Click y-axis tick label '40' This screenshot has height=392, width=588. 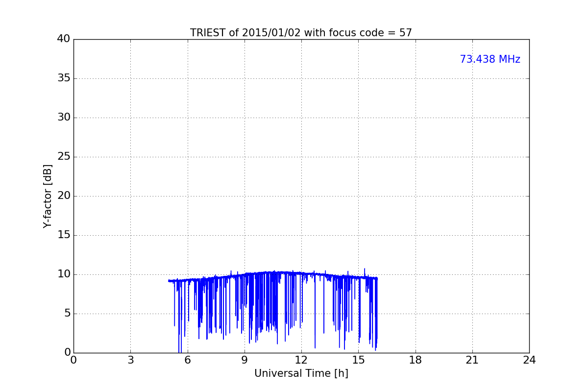64,39
